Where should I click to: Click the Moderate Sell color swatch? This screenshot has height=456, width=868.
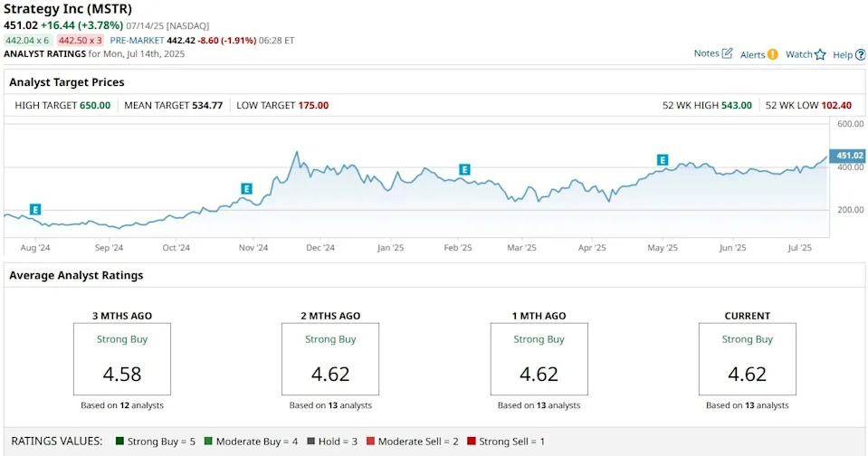click(370, 441)
